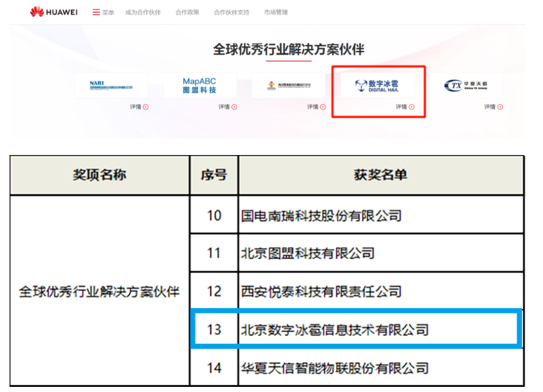Click the 国电南瑞科技股份有限公司 table cell

(321, 215)
